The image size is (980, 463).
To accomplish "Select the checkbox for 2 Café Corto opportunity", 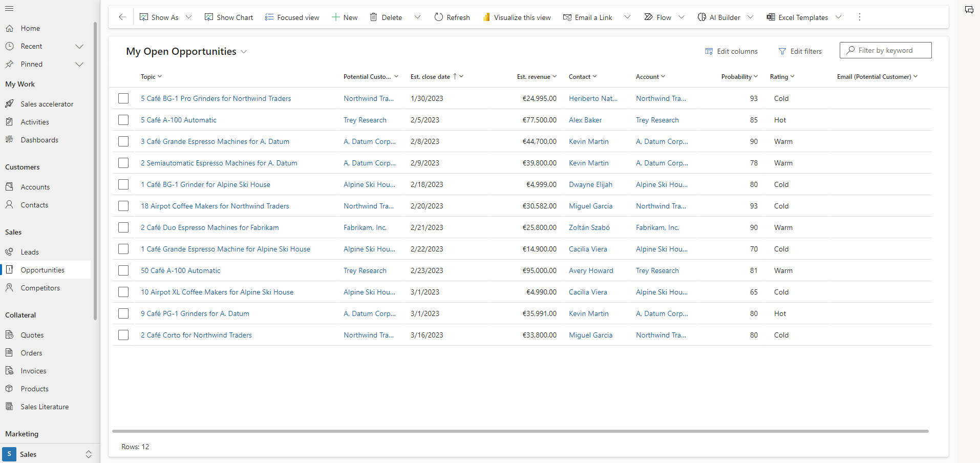I will pyautogui.click(x=123, y=335).
